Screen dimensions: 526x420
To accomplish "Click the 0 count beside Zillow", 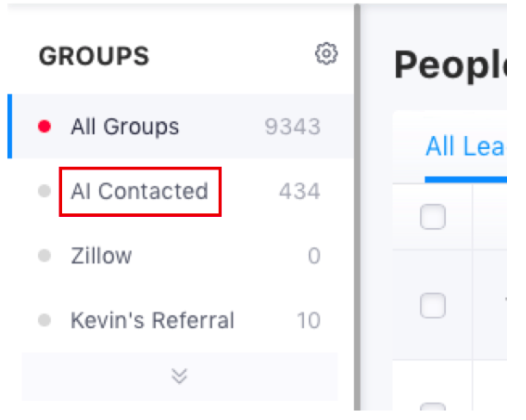I will point(314,256).
